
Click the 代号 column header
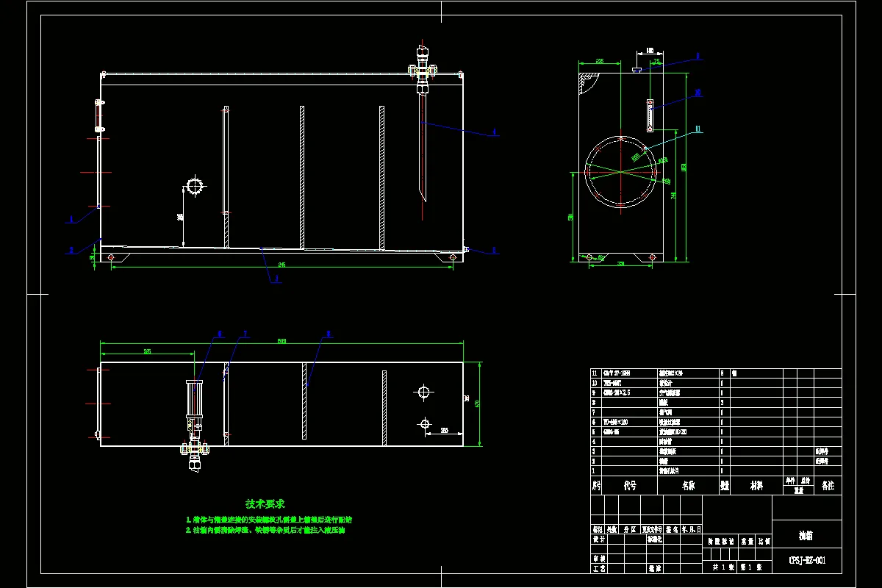[x=630, y=486]
